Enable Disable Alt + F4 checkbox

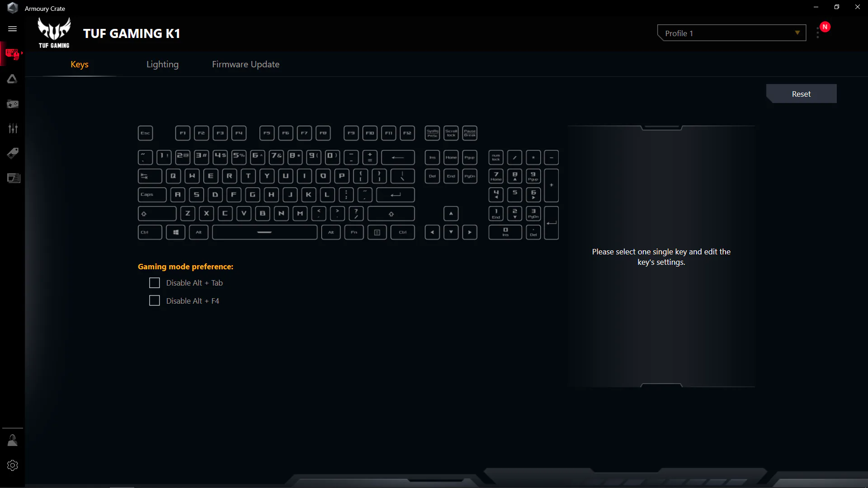(155, 301)
